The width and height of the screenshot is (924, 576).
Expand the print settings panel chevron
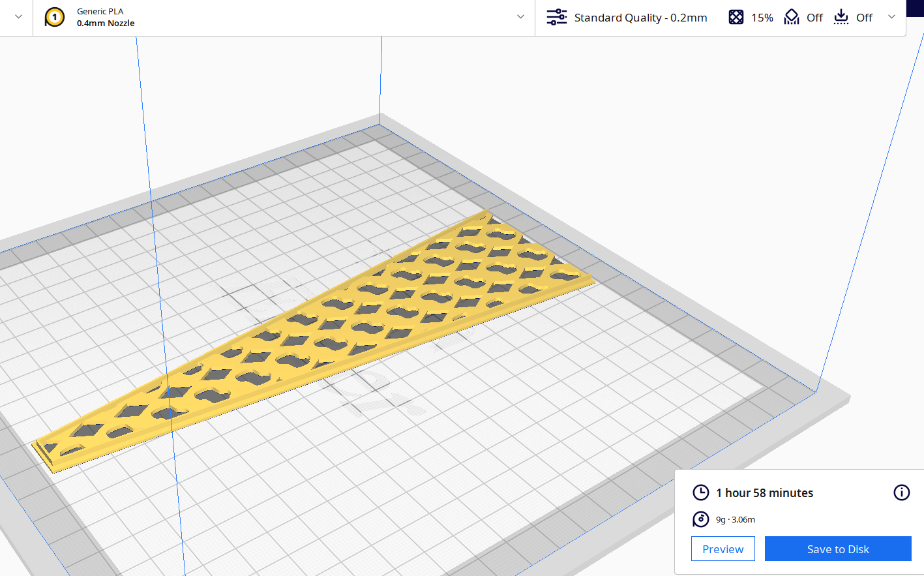[x=891, y=17]
